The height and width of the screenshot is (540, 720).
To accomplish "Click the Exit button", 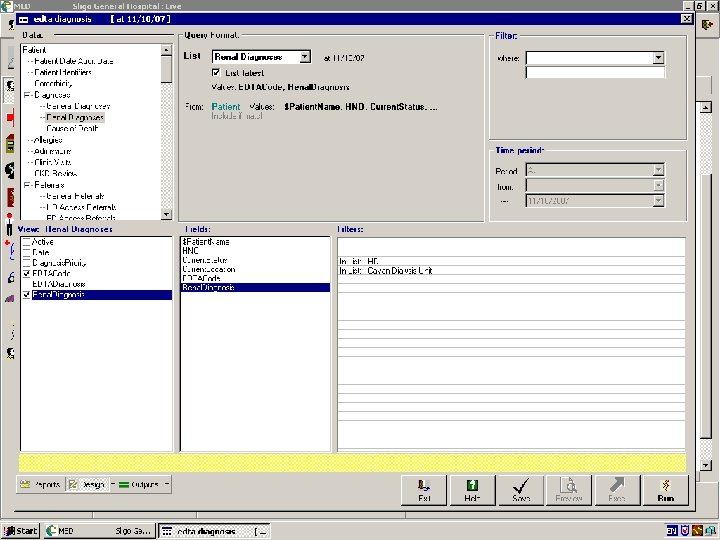I will pyautogui.click(x=424, y=490).
